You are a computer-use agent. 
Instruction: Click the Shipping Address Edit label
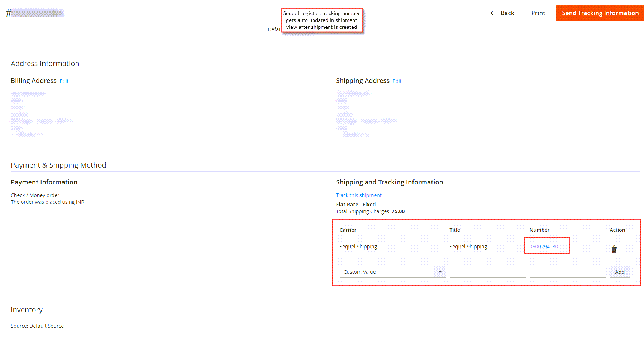pyautogui.click(x=397, y=81)
